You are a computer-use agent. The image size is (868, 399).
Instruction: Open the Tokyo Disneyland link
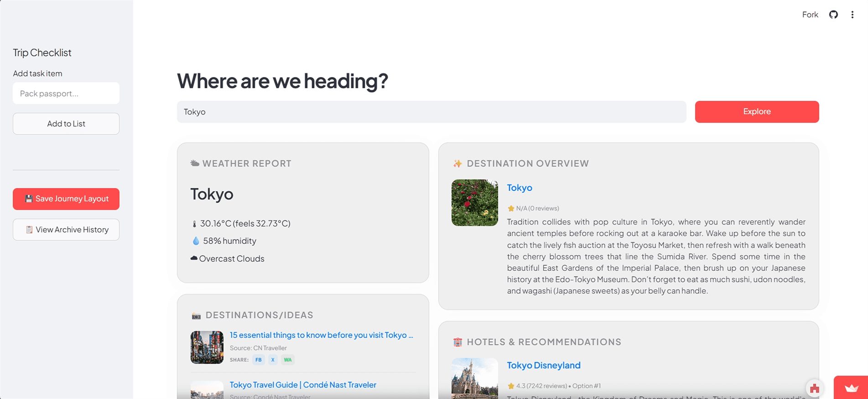pyautogui.click(x=544, y=365)
